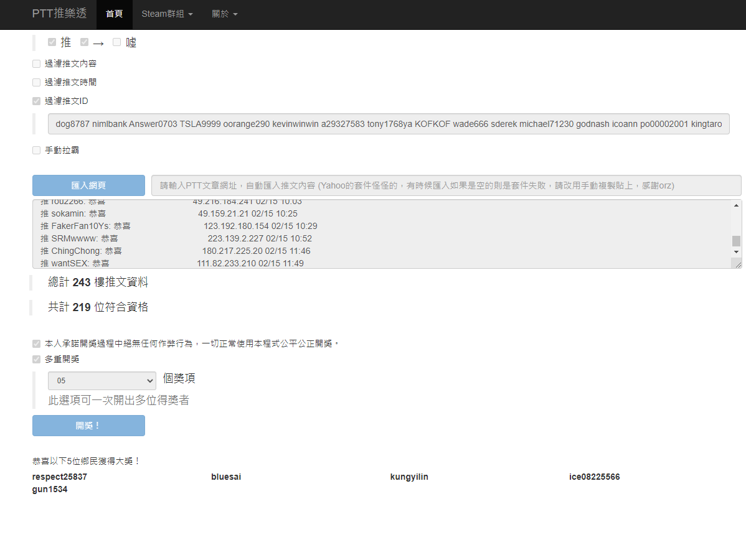Toggle the → arrow checkbox
746x560 pixels.
[x=84, y=42]
